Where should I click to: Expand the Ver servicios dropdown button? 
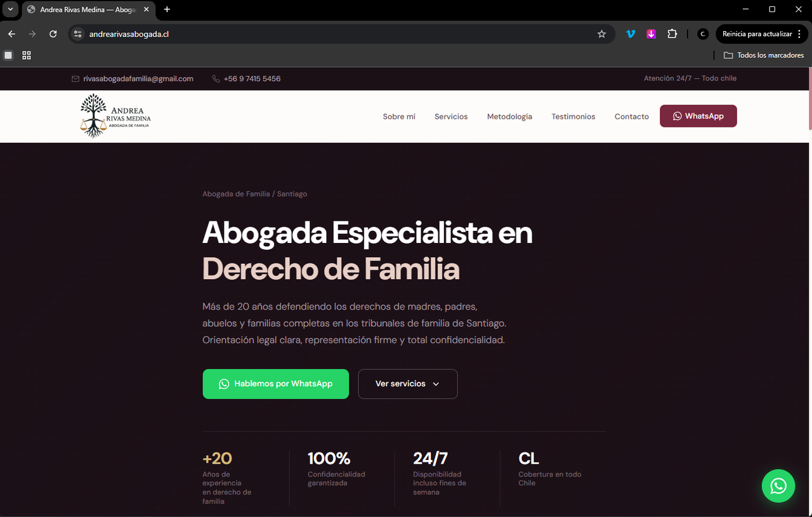(408, 384)
